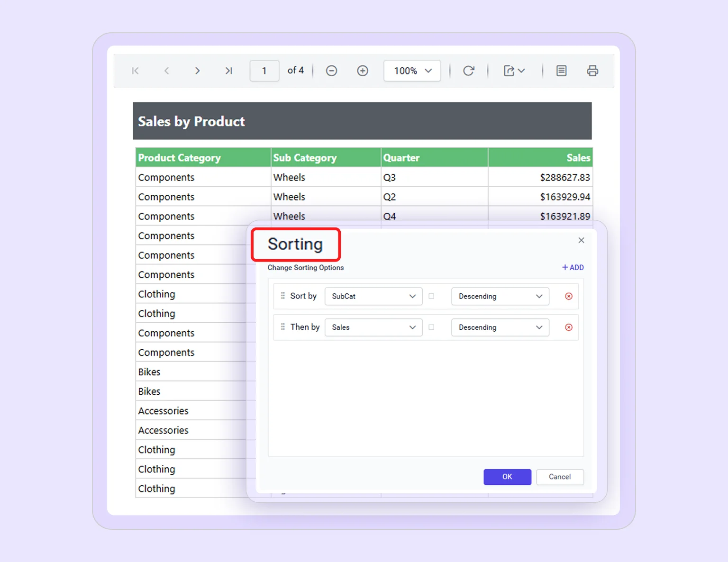Go to the next report page
728x562 pixels.
pos(198,71)
